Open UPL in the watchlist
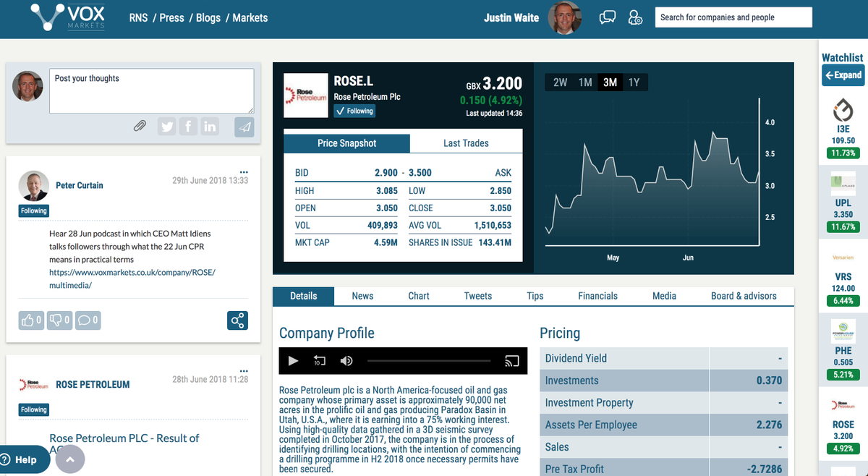 [x=843, y=203]
